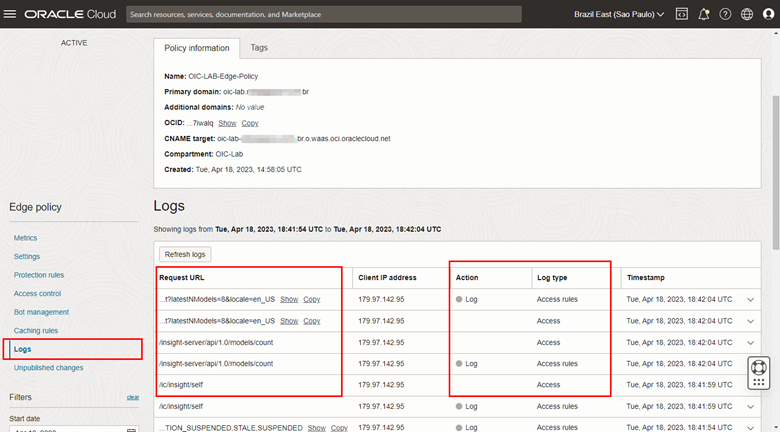Open the language globe icon
Screen dimensions: 780x432
coord(747,14)
